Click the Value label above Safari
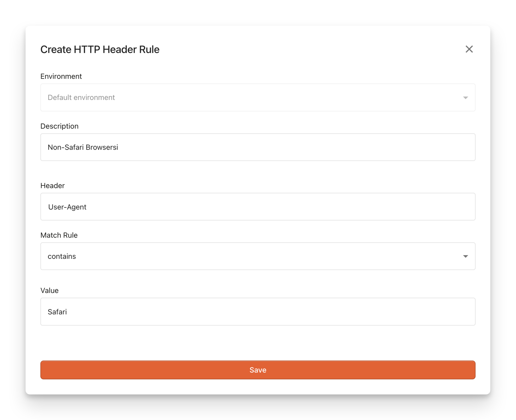Image resolution: width=516 pixels, height=420 pixels. point(49,290)
